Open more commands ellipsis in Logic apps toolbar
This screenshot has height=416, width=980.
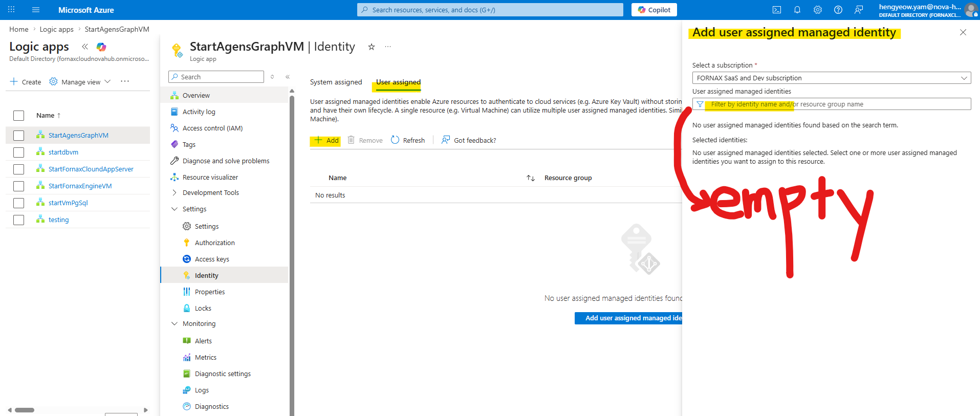(125, 81)
